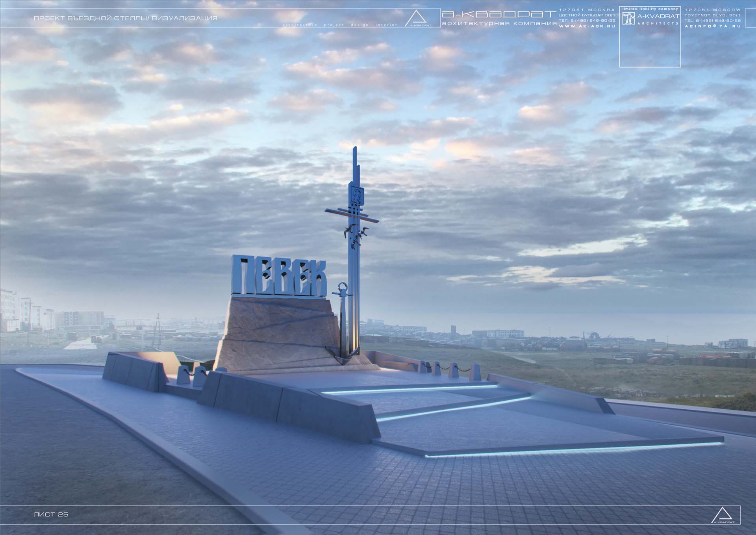Click the Russian ТЕЛ. 8 (495) phone number
Screen dimensions: 756x535
[587, 20]
